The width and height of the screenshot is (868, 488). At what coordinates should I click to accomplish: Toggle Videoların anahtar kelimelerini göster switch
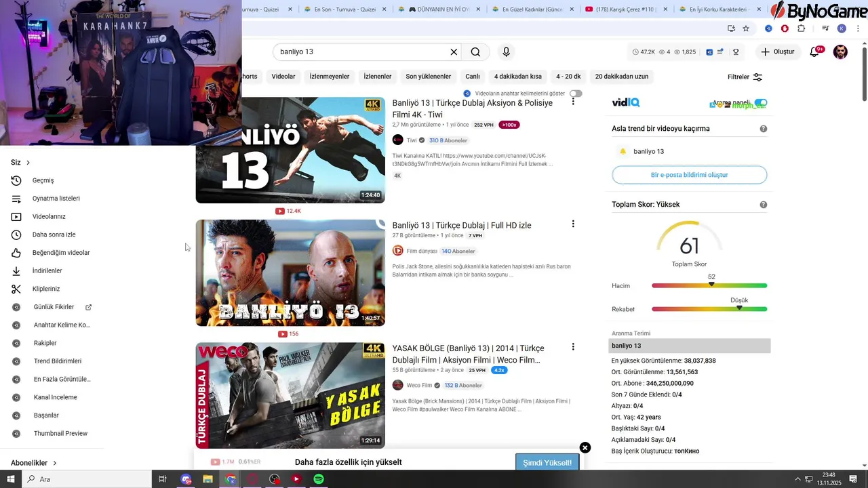coord(576,94)
